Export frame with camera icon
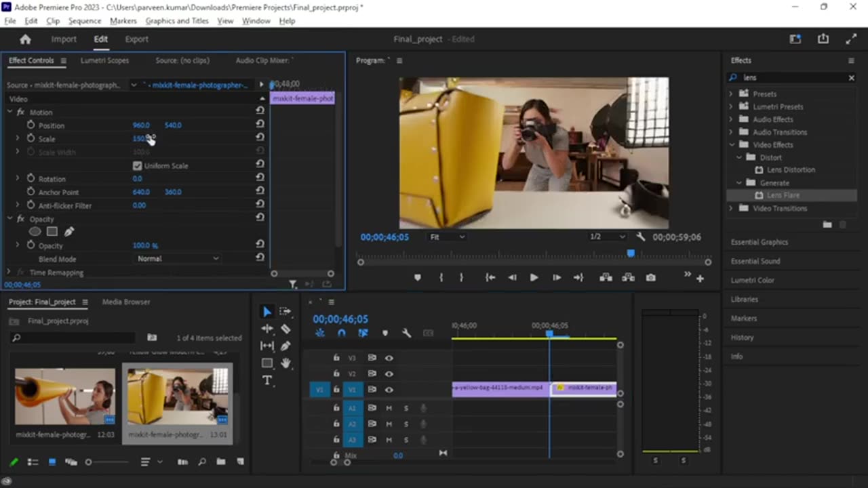This screenshot has width=868, height=488. pyautogui.click(x=651, y=277)
